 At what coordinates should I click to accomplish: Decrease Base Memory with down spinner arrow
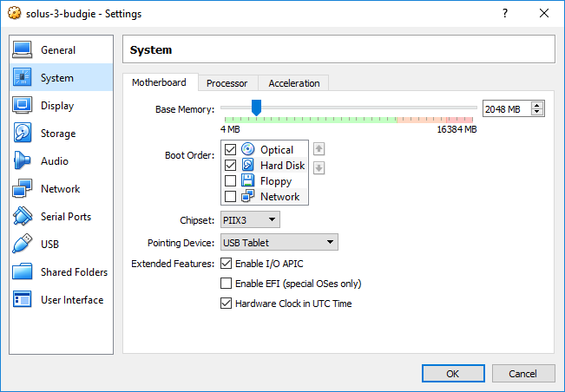[x=537, y=112]
